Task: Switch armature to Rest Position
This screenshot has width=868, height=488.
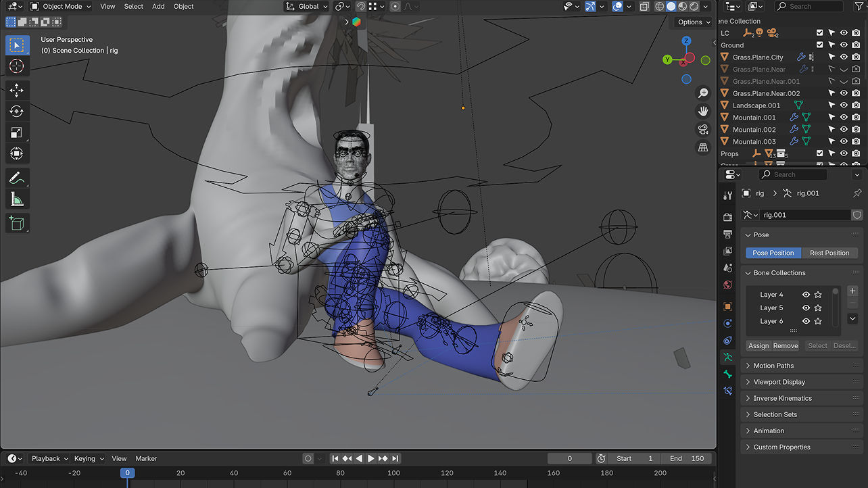Action: (829, 253)
